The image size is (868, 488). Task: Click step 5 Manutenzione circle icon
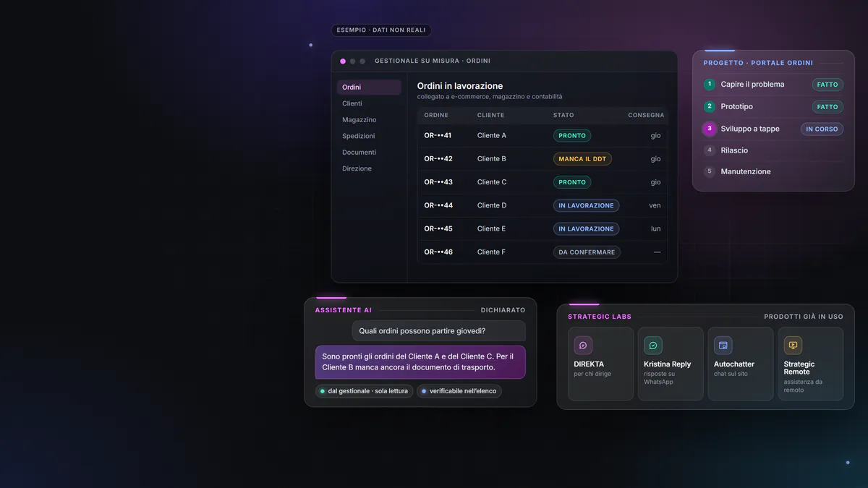[710, 171]
